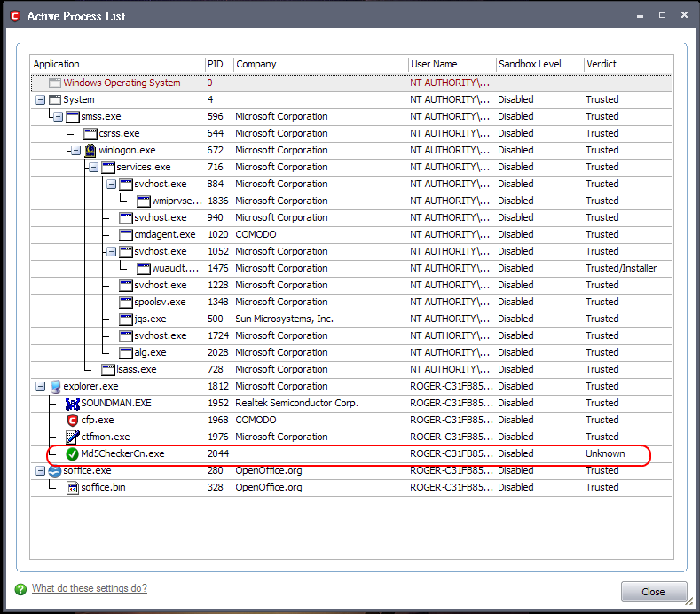Select the Md5CheckerCn.exe process name
The height and width of the screenshot is (614, 700).
pyautogui.click(x=122, y=453)
